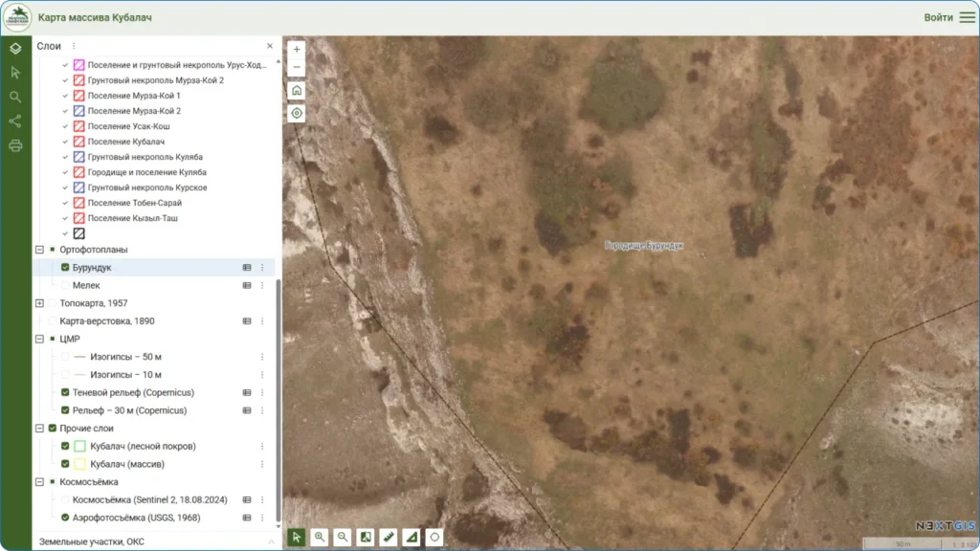Uncheck the Бурундук orthophoto layer
The width and height of the screenshot is (980, 551).
pos(65,268)
